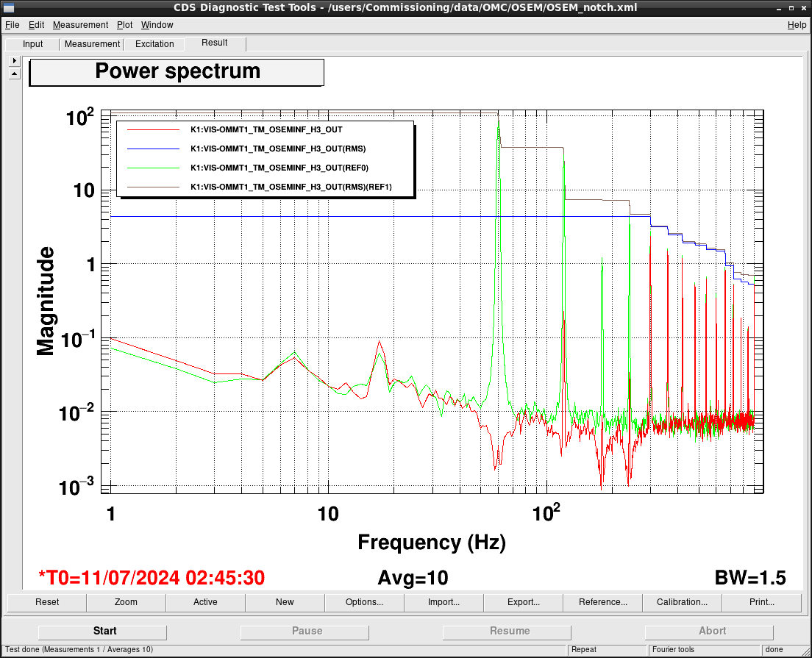Switch to the Input tab
The width and height of the screenshot is (812, 658).
32,44
